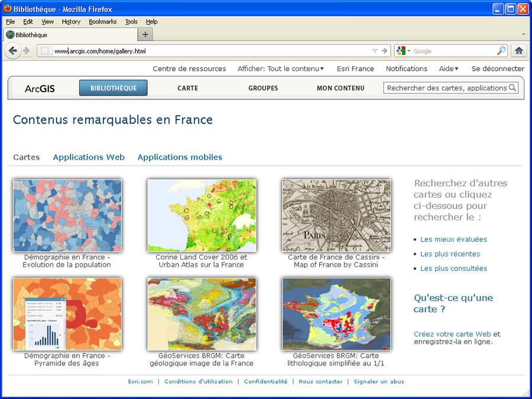Image resolution: width=532 pixels, height=399 pixels.
Task: Click Se déconnecter to sign out
Action: point(498,69)
